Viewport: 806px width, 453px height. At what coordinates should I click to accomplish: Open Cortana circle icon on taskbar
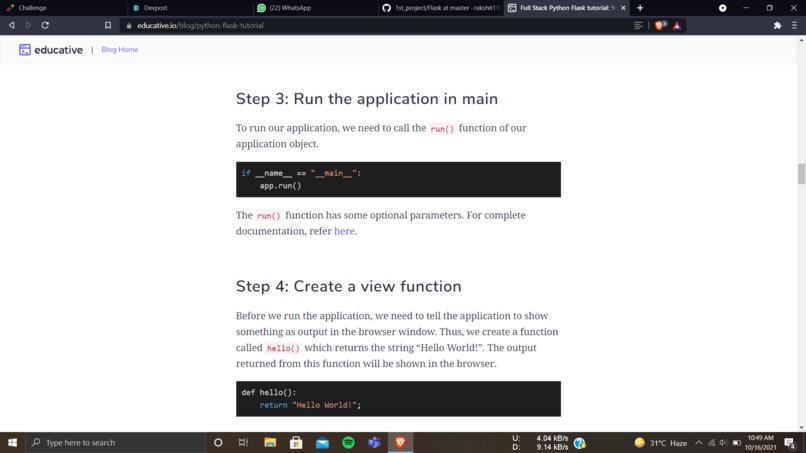[x=218, y=442]
